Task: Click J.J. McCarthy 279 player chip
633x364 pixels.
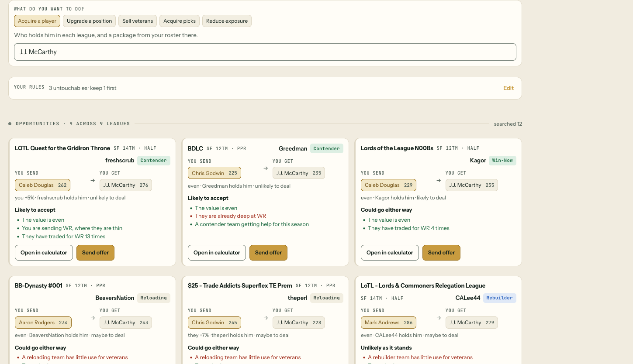Action: pyautogui.click(x=472, y=323)
